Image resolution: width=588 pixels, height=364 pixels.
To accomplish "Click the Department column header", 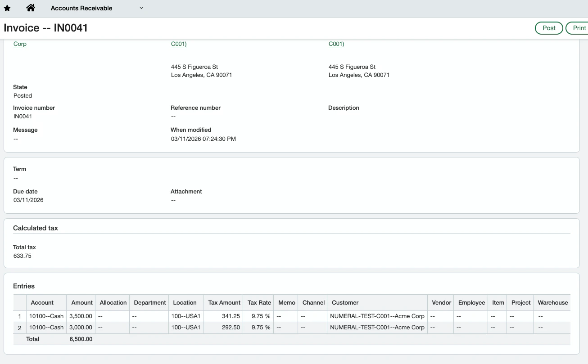I will (150, 303).
